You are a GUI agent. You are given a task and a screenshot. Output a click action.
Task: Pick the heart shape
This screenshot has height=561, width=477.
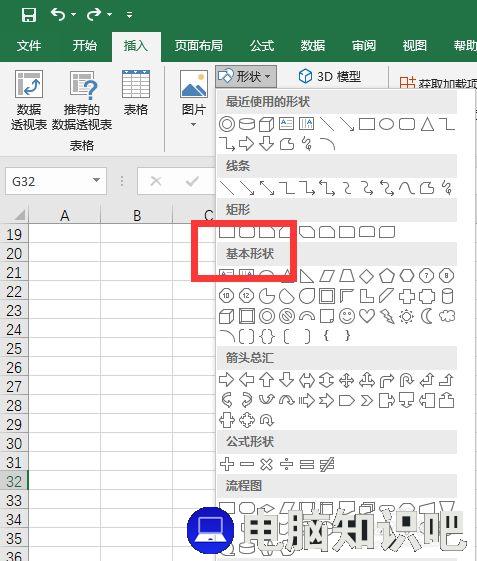click(x=367, y=316)
